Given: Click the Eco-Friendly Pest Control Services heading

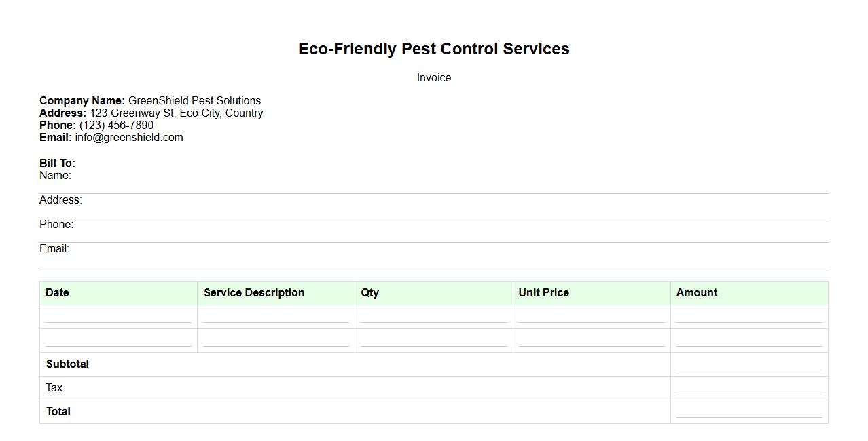Looking at the screenshot, I should point(433,49).
